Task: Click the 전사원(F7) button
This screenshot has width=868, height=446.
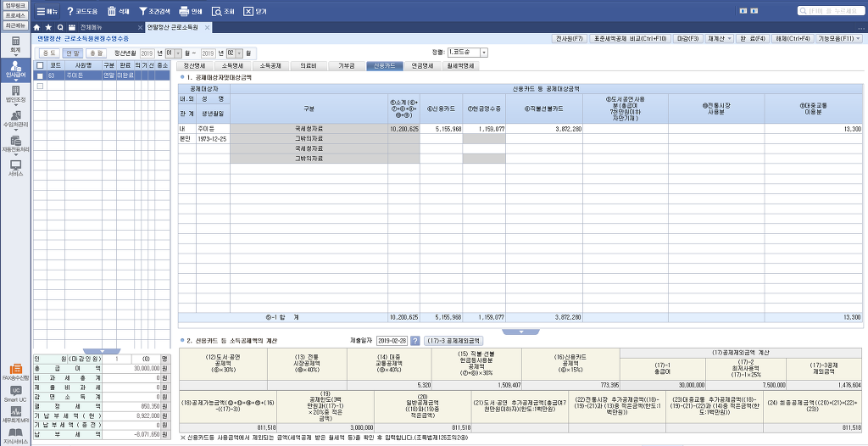Action: pyautogui.click(x=569, y=39)
